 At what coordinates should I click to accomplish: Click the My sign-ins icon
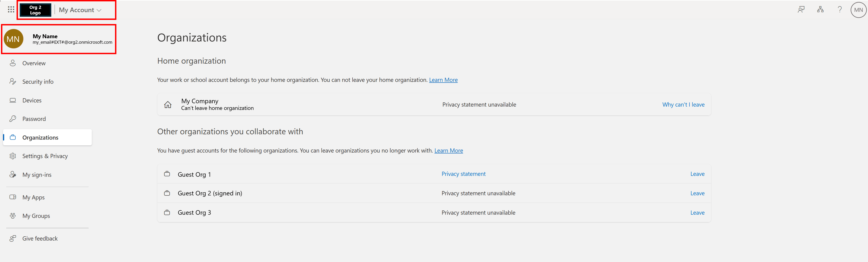coord(13,175)
